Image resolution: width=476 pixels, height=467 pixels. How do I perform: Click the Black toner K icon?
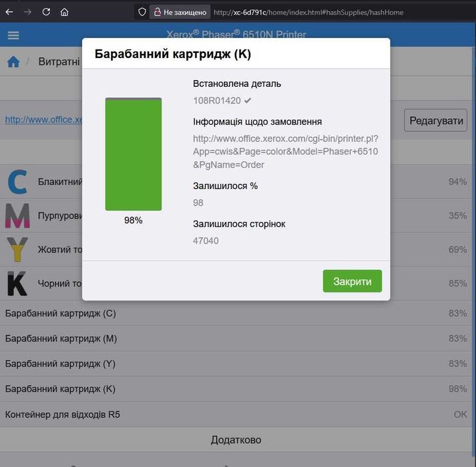pyautogui.click(x=17, y=283)
